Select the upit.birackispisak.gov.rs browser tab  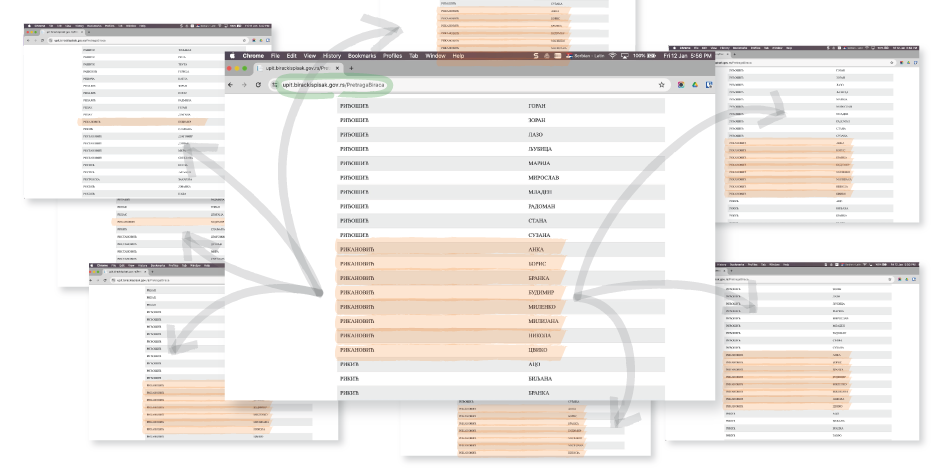point(298,68)
